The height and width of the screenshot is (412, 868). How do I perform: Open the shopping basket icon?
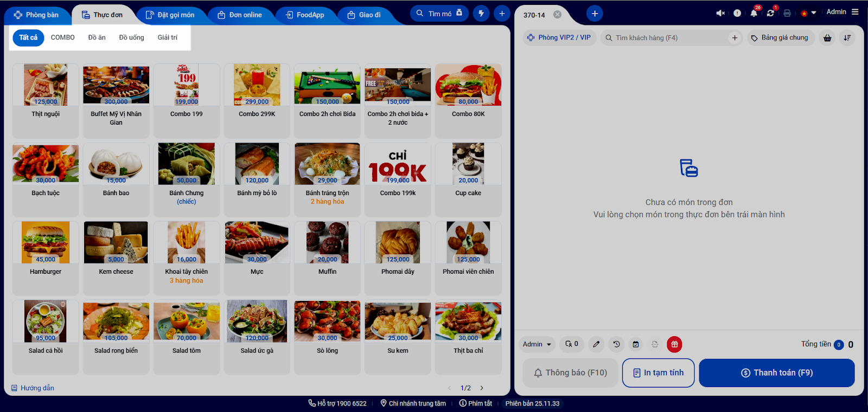[x=827, y=38]
